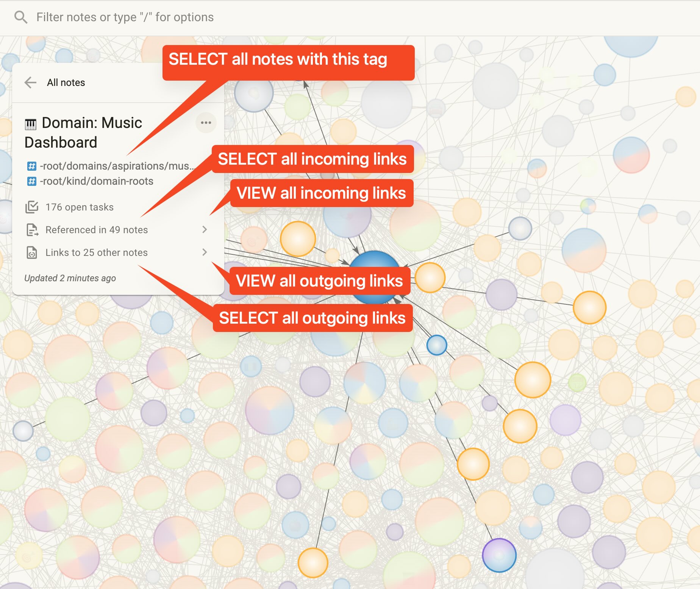Click the All notes back label
The image size is (700, 589).
pos(66,83)
